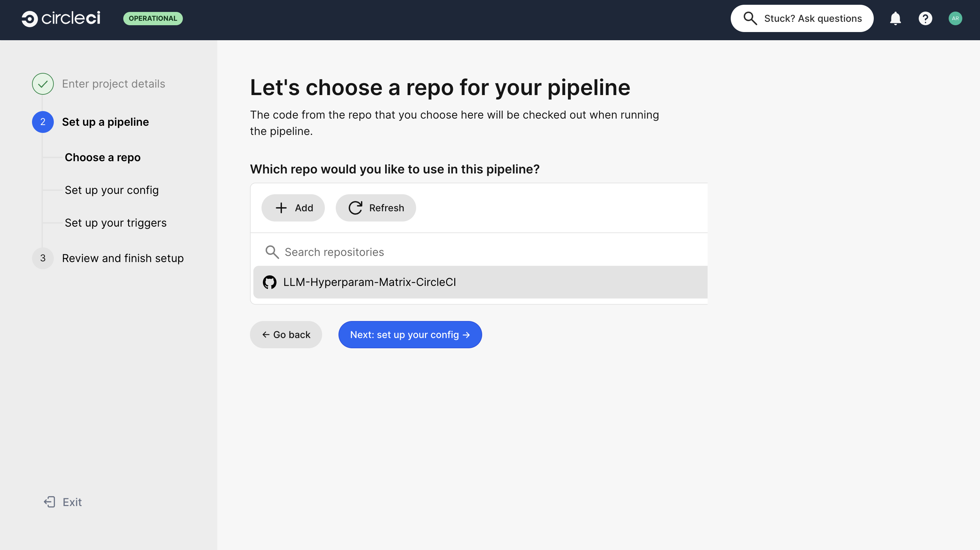Click the Exit door icon
980x550 pixels.
pos(50,502)
